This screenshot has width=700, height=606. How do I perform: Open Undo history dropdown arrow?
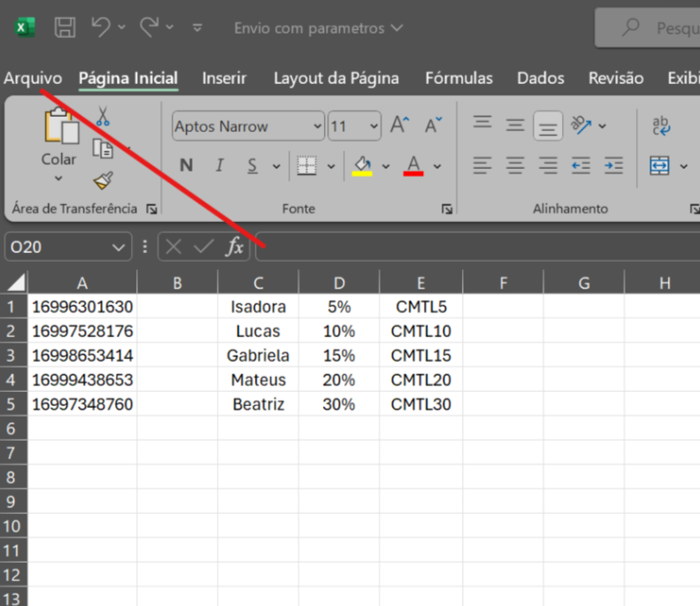pos(122,27)
